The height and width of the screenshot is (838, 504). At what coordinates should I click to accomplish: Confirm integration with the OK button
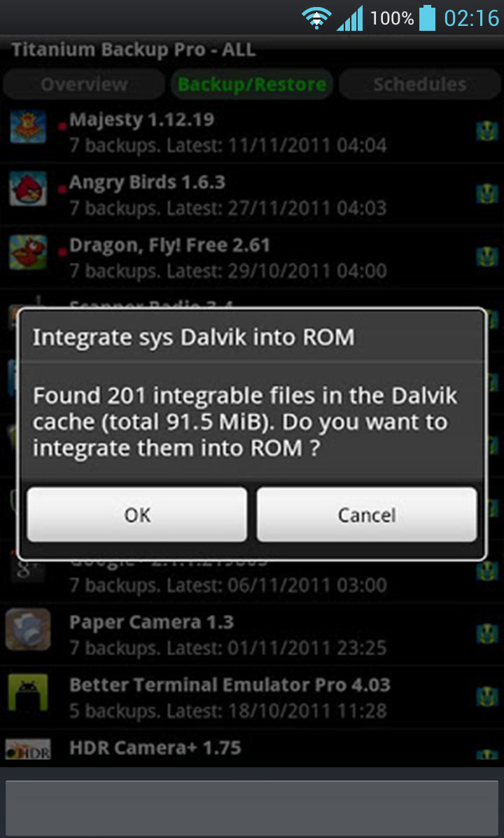click(x=137, y=515)
